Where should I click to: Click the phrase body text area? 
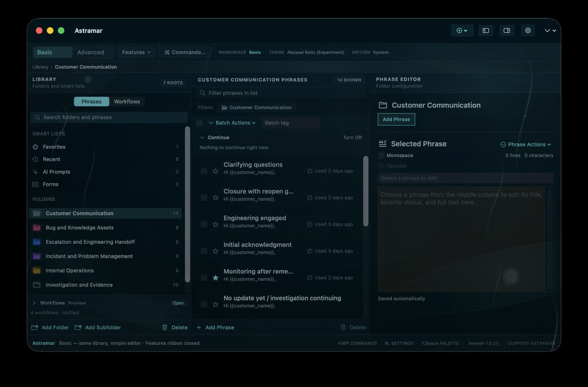pos(462,239)
